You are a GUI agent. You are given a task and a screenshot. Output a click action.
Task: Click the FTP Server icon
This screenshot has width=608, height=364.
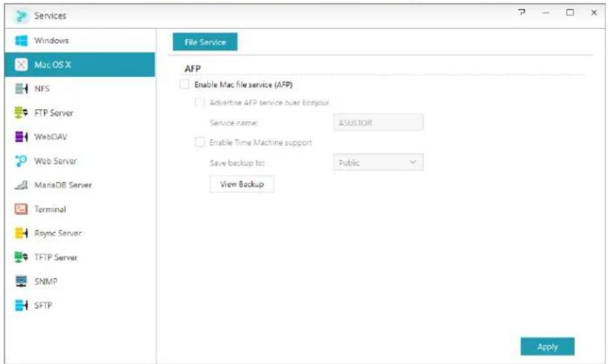pos(21,113)
